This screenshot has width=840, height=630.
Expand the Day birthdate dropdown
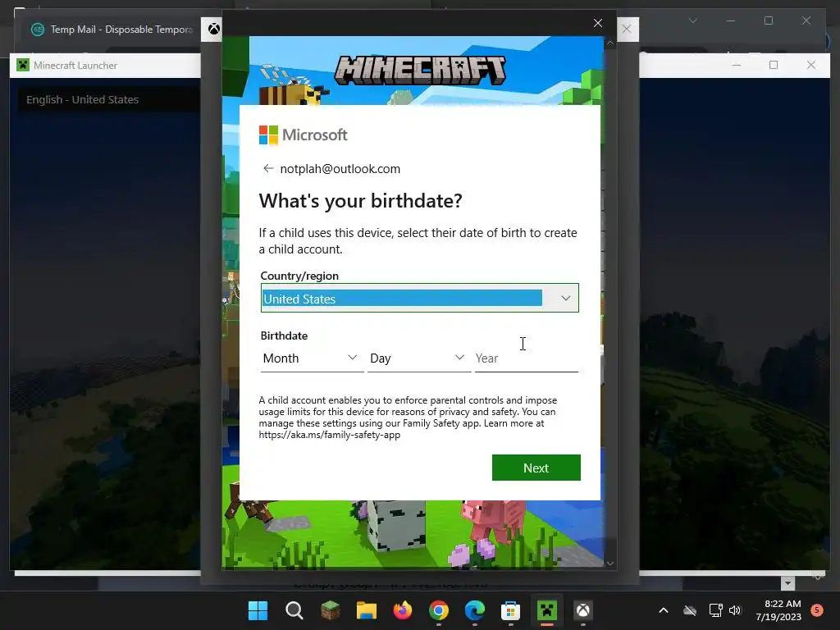(x=418, y=358)
